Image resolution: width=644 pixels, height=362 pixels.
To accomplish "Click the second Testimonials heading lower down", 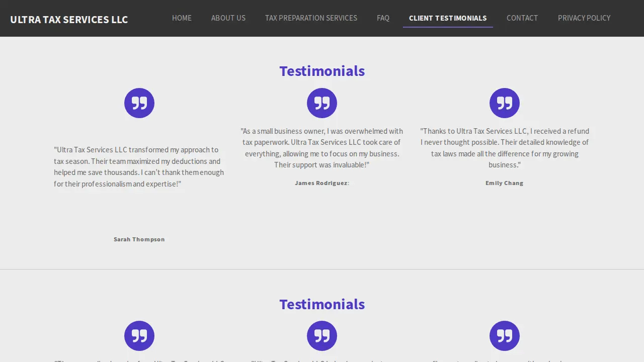I will [x=322, y=304].
